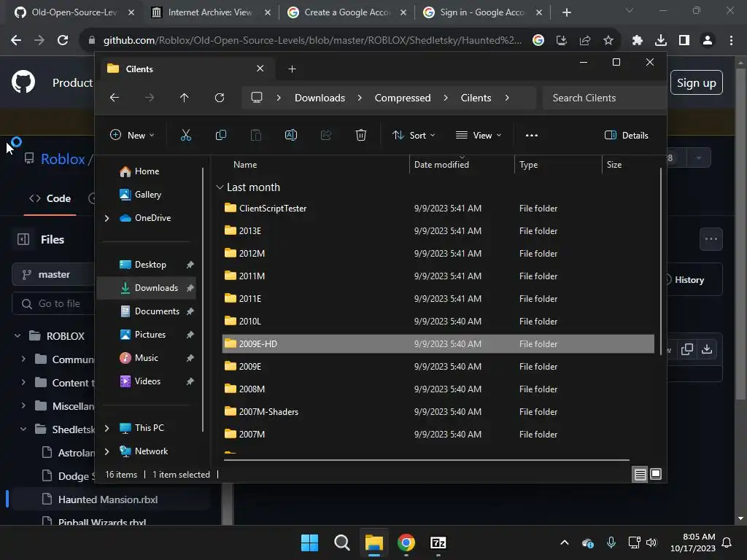The height and width of the screenshot is (560, 747).
Task: Select the Code tab on GitHub
Action: [x=50, y=198]
